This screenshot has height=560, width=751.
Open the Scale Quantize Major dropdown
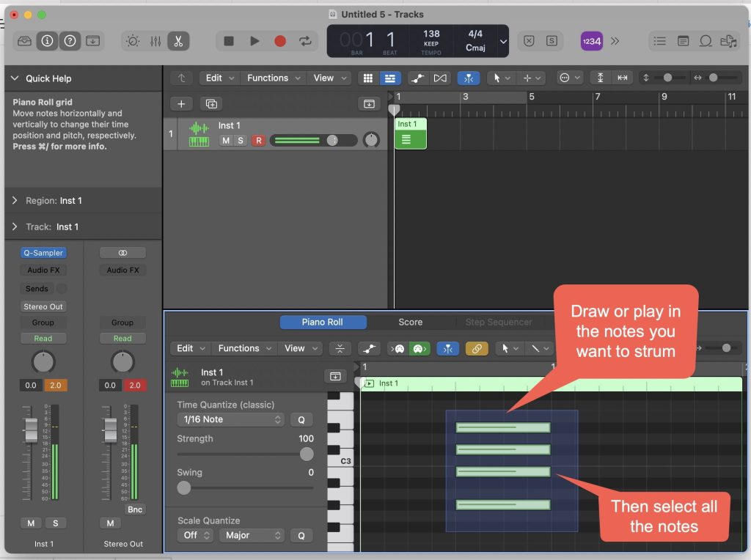click(x=251, y=535)
